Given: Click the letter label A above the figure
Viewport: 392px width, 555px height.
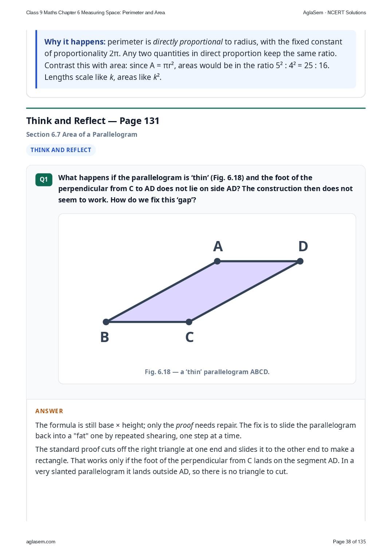Looking at the screenshot, I should (218, 247).
